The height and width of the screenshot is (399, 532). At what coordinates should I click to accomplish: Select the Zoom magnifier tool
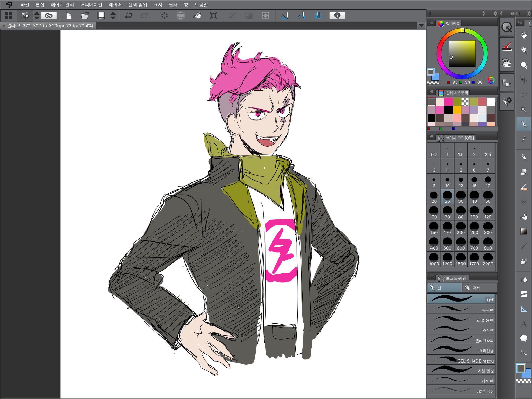[x=524, y=50]
